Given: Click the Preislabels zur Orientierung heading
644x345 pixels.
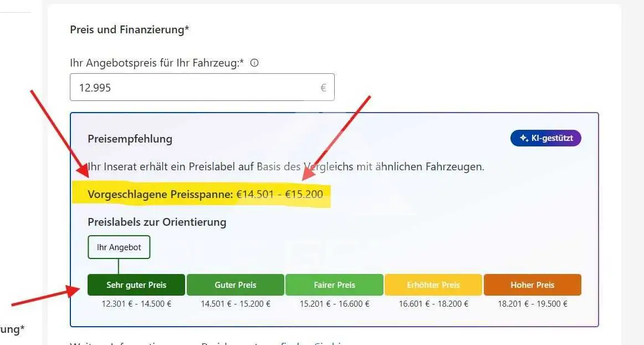Looking at the screenshot, I should (x=157, y=222).
